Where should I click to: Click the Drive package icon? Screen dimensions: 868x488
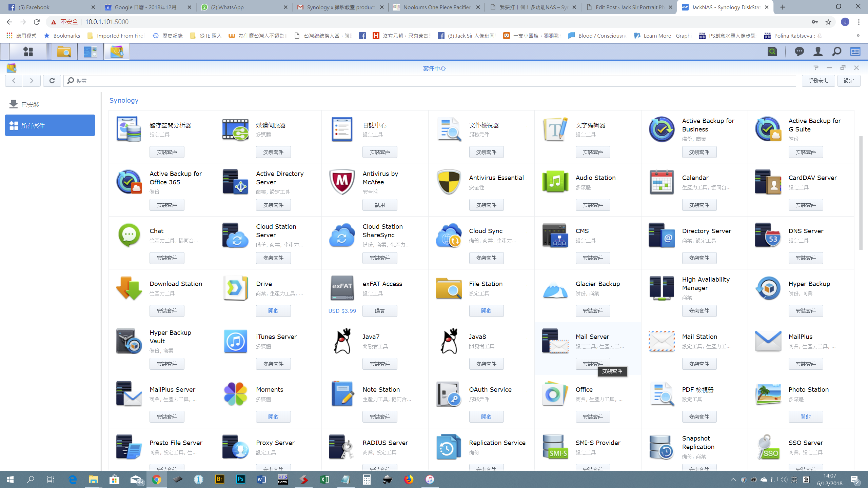tap(235, 288)
